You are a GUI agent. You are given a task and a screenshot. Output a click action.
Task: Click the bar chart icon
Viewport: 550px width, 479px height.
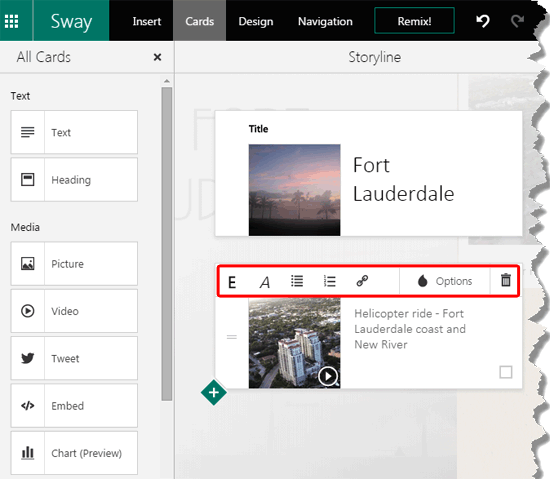[28, 453]
